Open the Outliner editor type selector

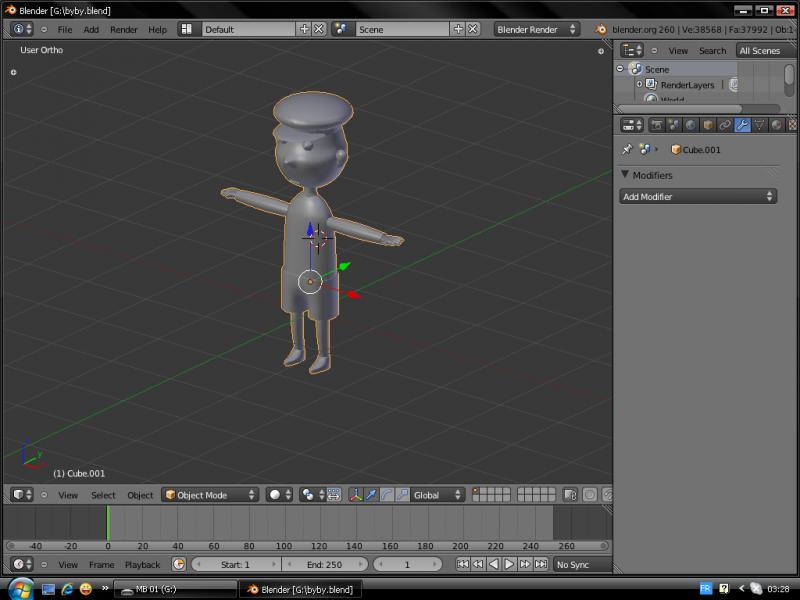pyautogui.click(x=632, y=51)
